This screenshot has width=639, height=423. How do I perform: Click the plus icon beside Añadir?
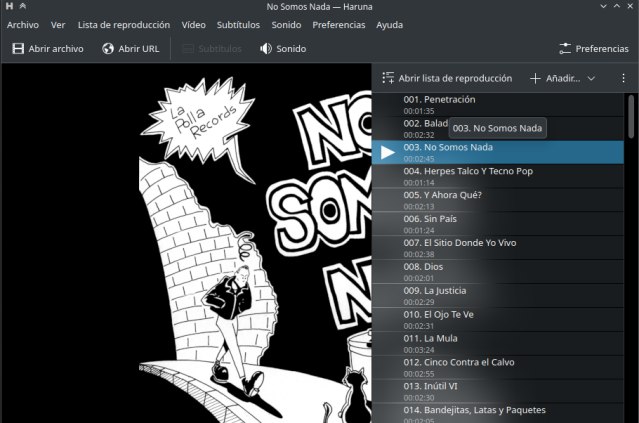click(x=535, y=78)
